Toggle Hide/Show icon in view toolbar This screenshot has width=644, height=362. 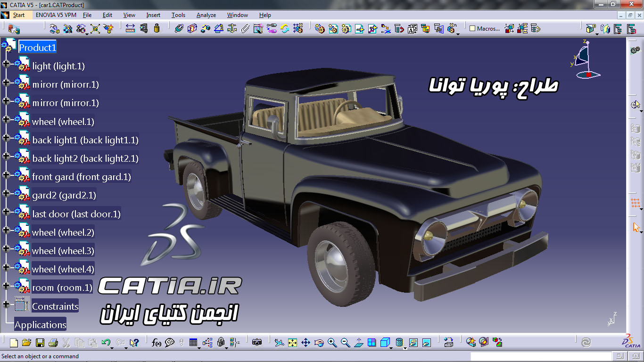[413, 343]
